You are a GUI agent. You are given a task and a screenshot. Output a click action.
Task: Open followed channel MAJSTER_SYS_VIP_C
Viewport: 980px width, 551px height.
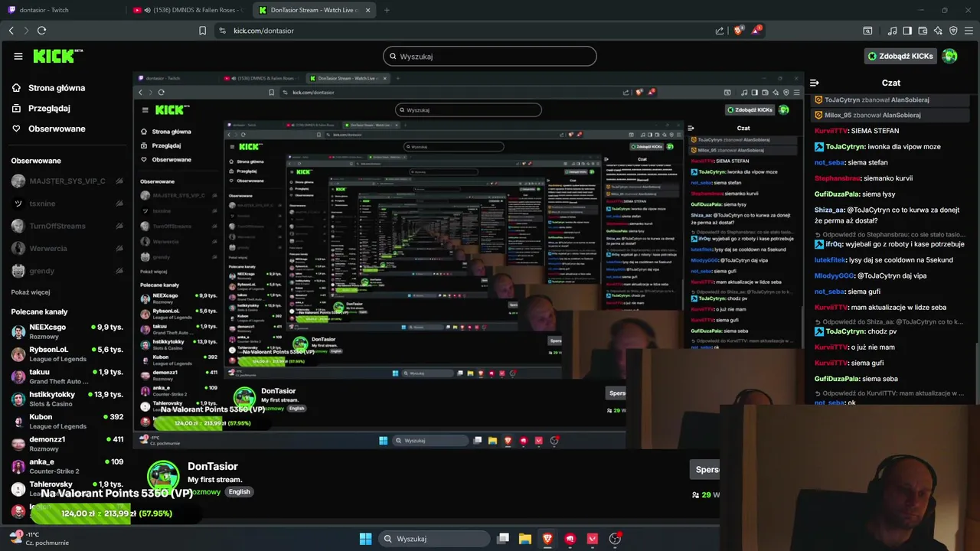coord(67,181)
